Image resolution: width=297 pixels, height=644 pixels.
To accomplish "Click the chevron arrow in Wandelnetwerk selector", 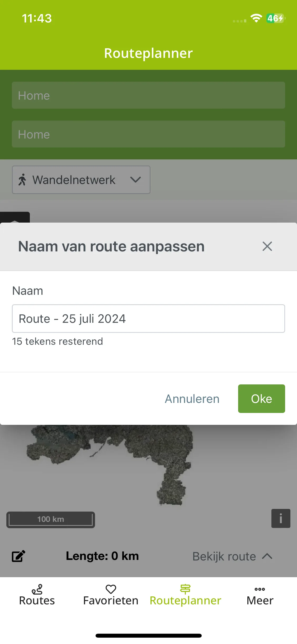I will coord(135,180).
